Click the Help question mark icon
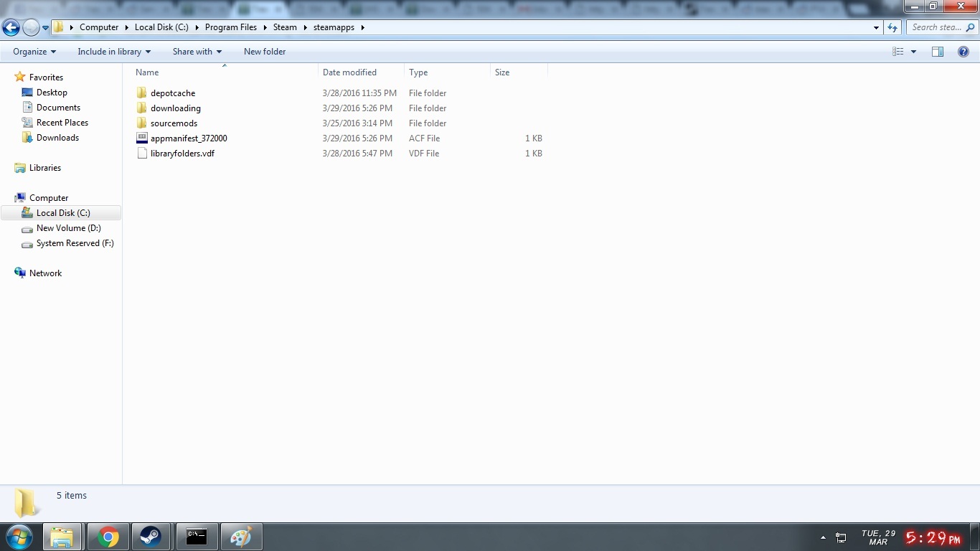 (x=963, y=52)
